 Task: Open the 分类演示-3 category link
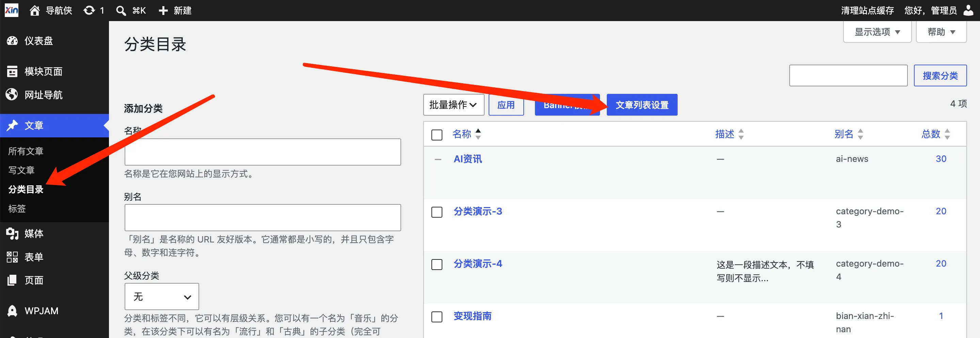(x=477, y=211)
